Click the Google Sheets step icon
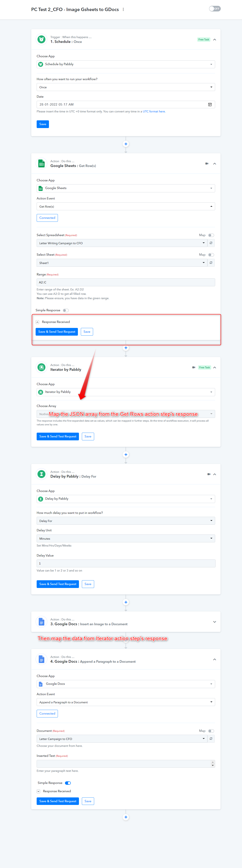This screenshot has width=242, height=868. [41, 164]
